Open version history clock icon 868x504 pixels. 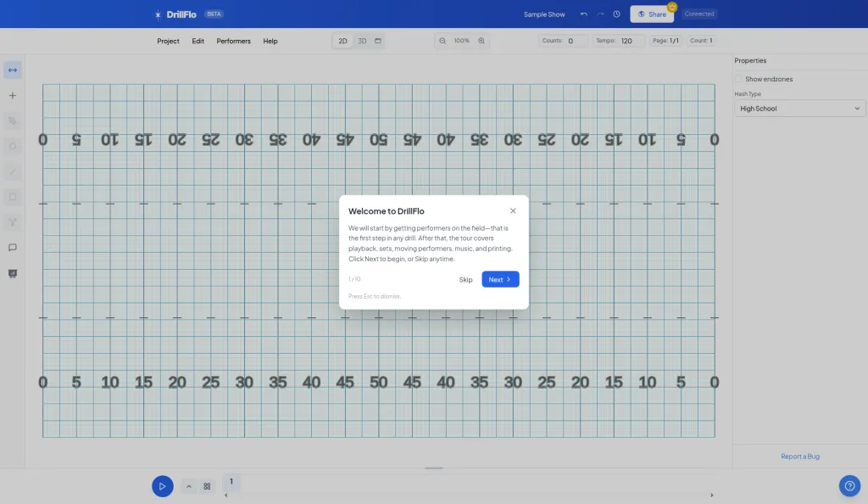click(616, 14)
